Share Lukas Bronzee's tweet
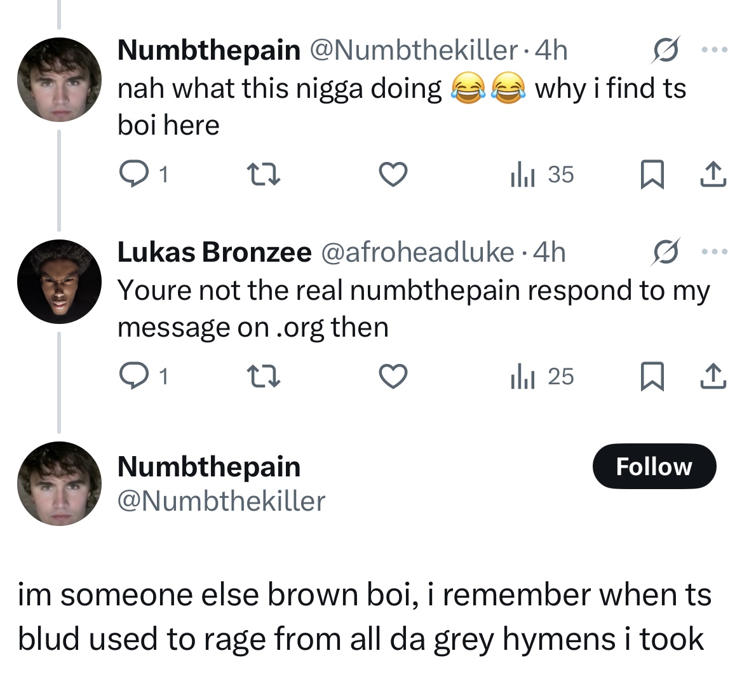This screenshot has width=749, height=700. (713, 376)
